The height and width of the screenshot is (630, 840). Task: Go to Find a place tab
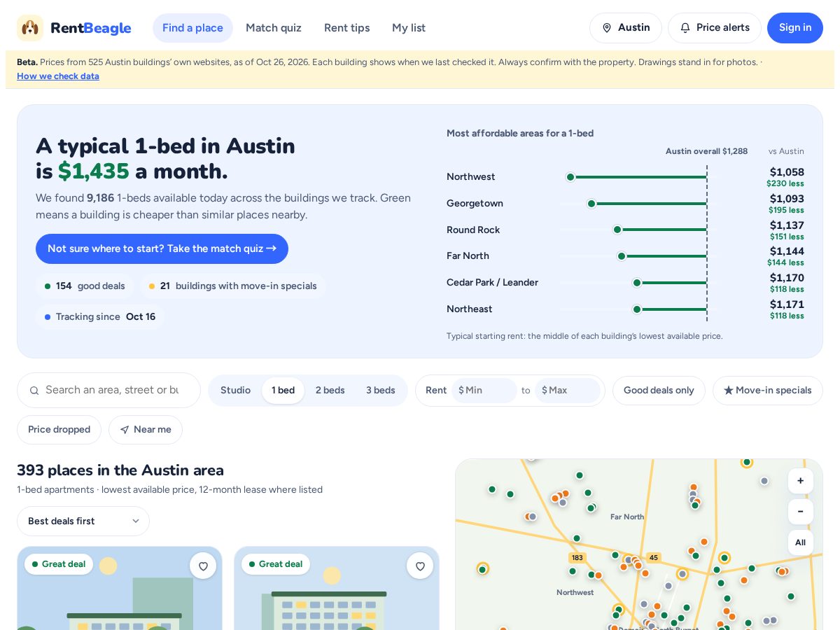click(192, 28)
